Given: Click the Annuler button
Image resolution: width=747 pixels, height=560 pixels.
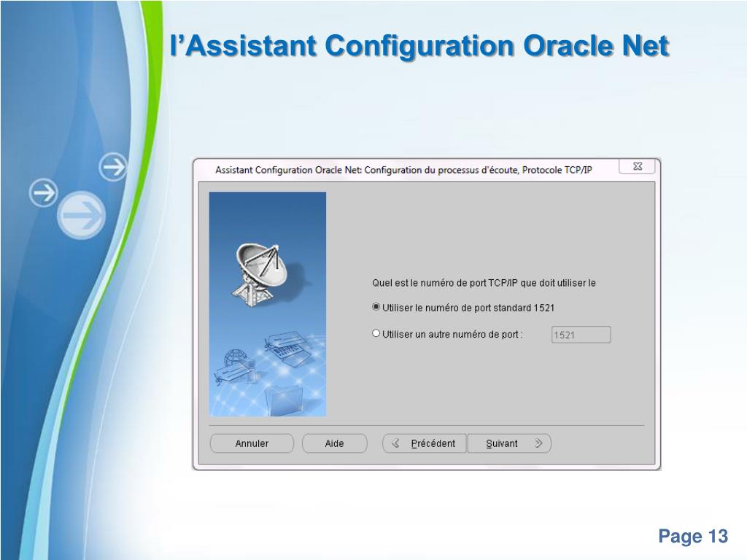Looking at the screenshot, I should [252, 443].
